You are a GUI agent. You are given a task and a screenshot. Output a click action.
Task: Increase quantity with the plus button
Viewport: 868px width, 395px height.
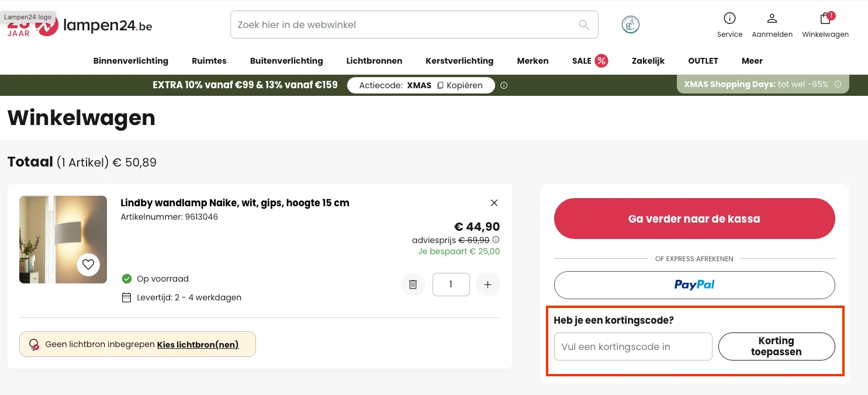coord(488,285)
